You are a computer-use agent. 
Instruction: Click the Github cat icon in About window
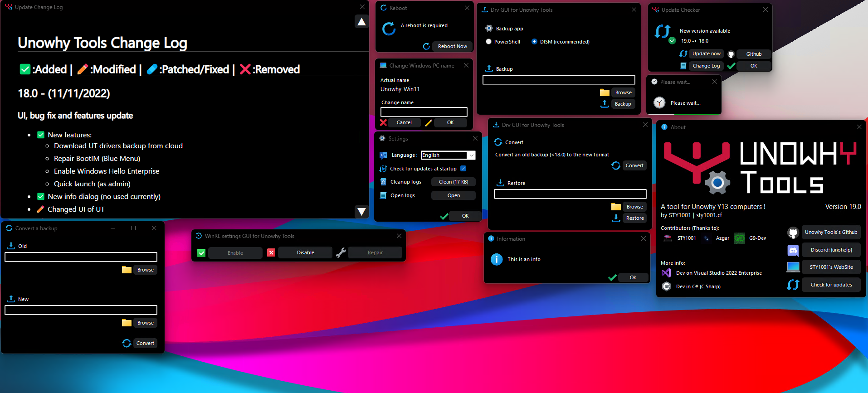click(793, 233)
